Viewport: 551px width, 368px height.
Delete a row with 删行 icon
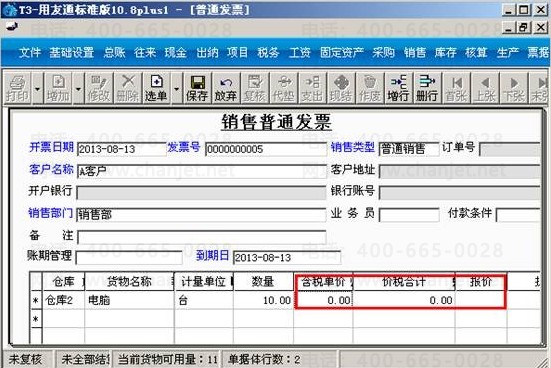coord(427,88)
